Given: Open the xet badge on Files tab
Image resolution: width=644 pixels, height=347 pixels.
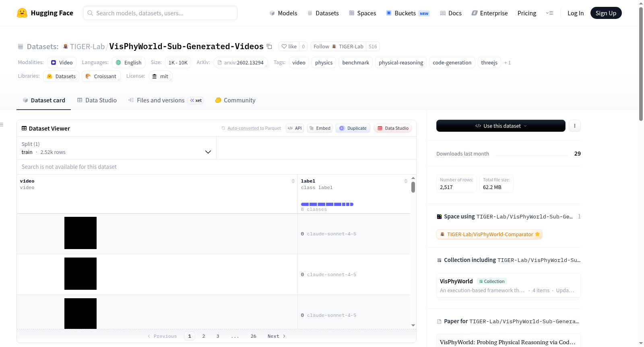Looking at the screenshot, I should pyautogui.click(x=196, y=100).
